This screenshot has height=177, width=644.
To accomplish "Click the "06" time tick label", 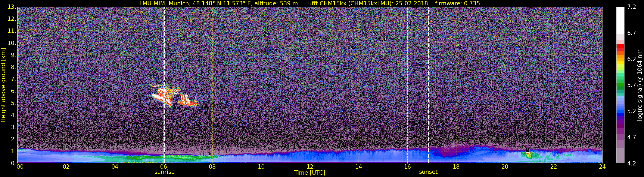I will pos(164,167).
